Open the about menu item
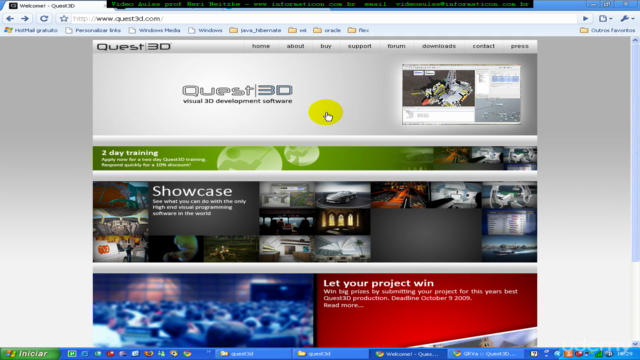The image size is (640, 360). [x=295, y=46]
